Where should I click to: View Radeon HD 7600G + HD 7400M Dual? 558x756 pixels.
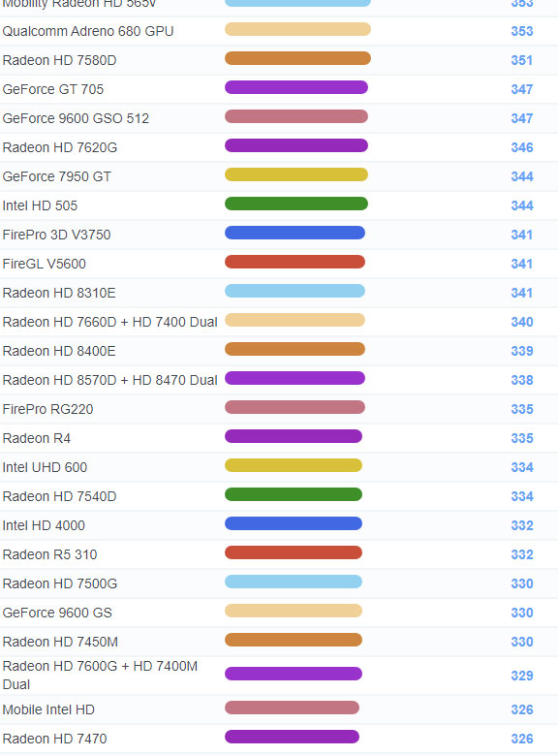pyautogui.click(x=100, y=675)
